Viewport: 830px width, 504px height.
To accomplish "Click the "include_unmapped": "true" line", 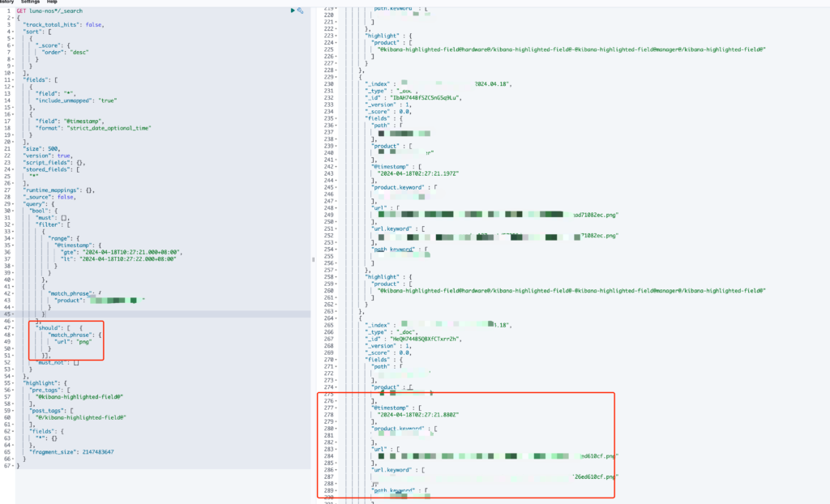I will [x=75, y=100].
